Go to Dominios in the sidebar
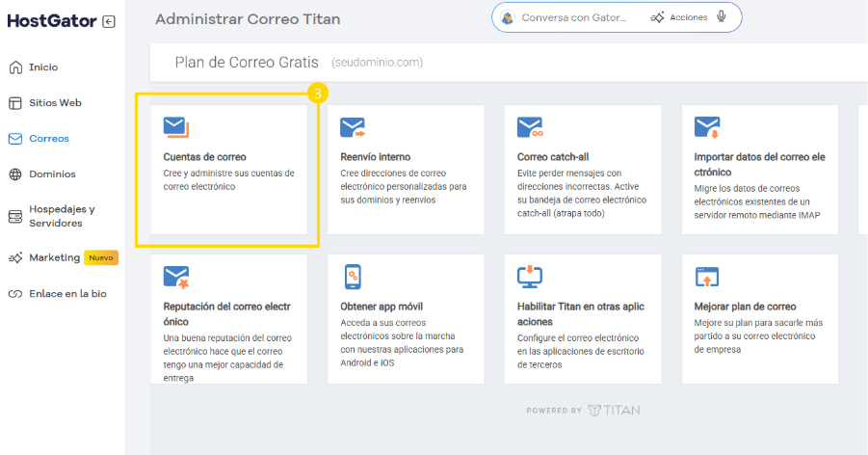868x455 pixels. [x=52, y=174]
